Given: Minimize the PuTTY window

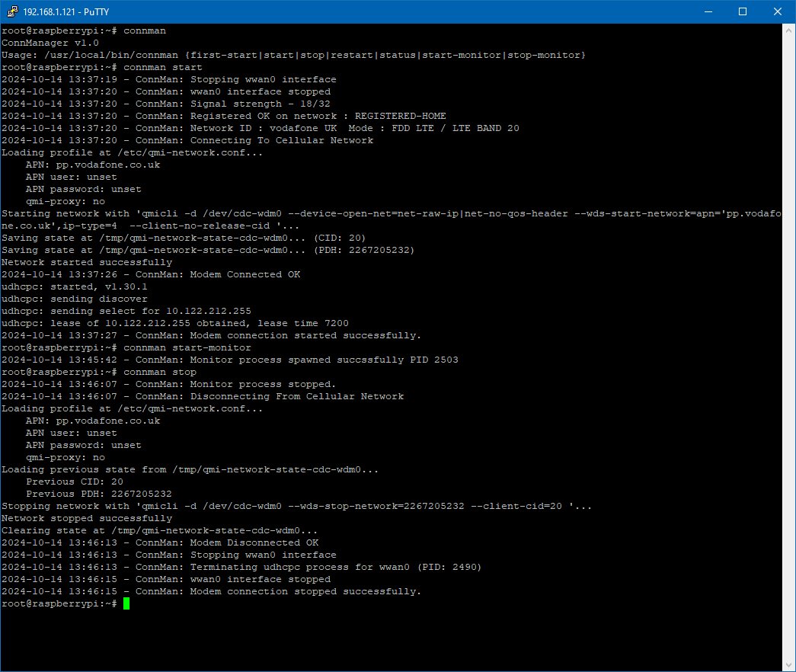Looking at the screenshot, I should point(708,11).
